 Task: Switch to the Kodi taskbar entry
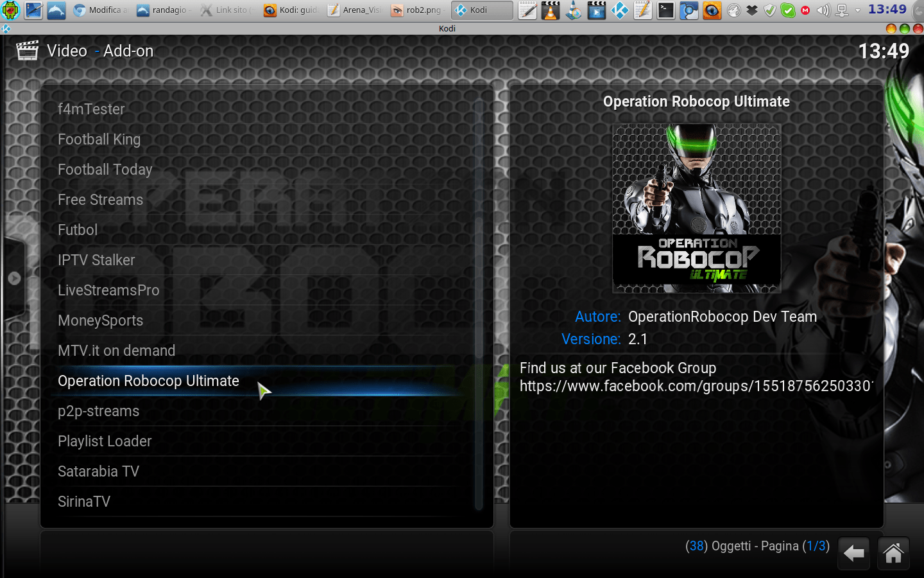pyautogui.click(x=482, y=10)
